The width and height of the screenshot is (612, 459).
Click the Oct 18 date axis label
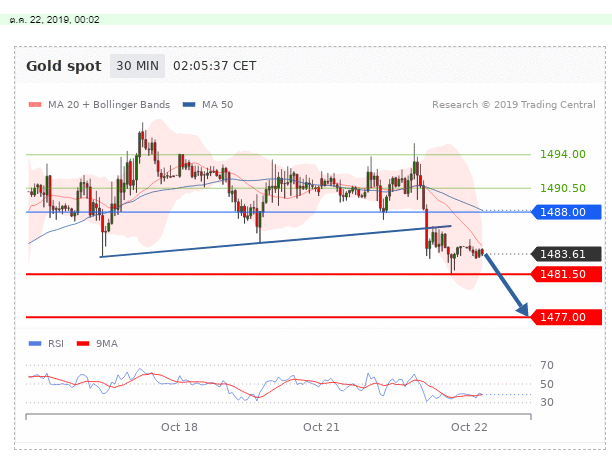point(180,427)
